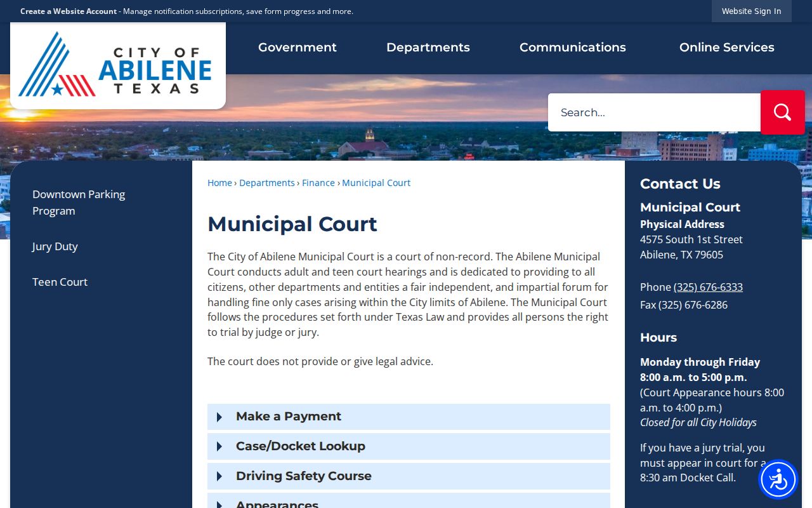Click the red search magnifier button
Viewport: 812px width, 508px height.
point(782,112)
